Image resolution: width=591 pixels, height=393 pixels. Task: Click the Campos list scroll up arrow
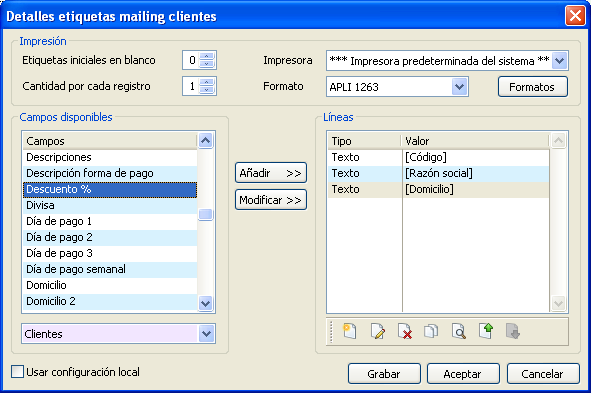coord(205,141)
